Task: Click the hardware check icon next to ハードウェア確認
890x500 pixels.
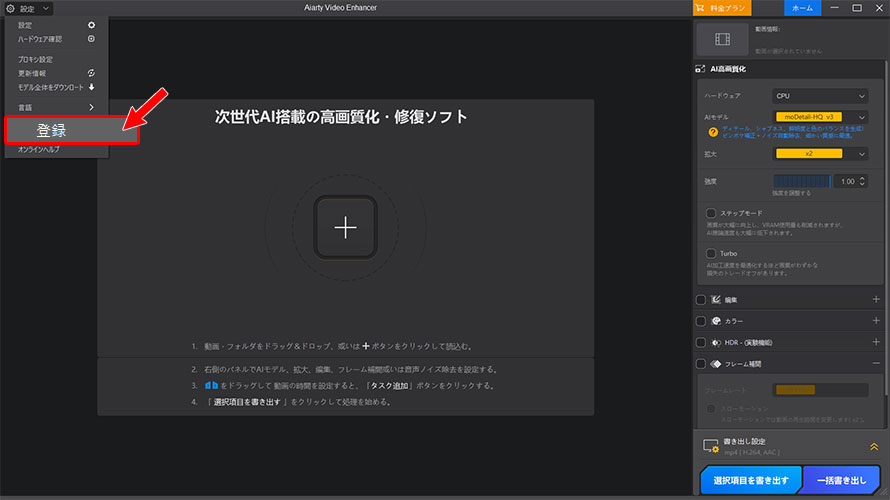Action: [91, 39]
